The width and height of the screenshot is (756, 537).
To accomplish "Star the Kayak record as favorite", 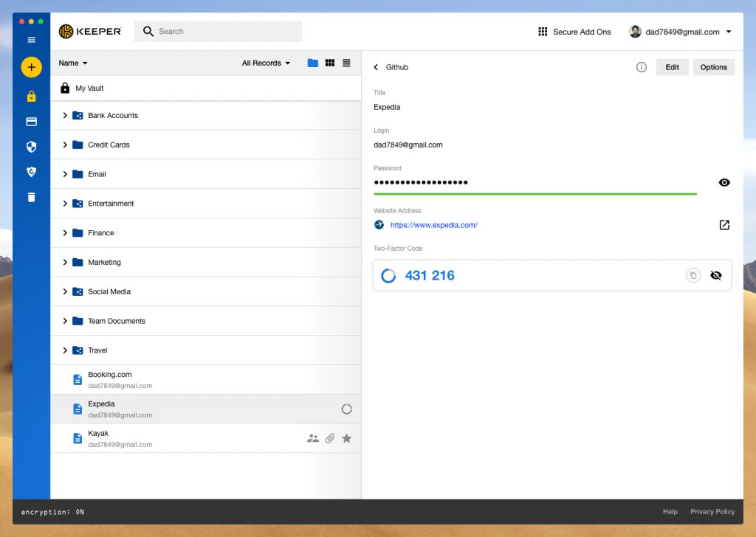I will tap(346, 438).
